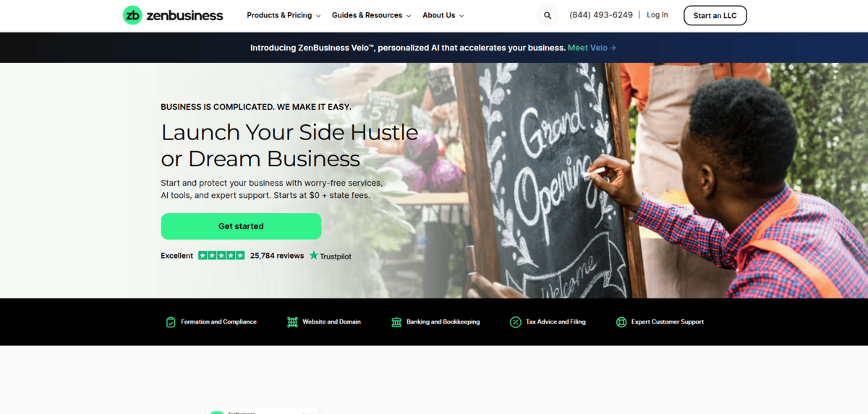The height and width of the screenshot is (414, 868).
Task: Click the Log In link
Action: click(658, 15)
